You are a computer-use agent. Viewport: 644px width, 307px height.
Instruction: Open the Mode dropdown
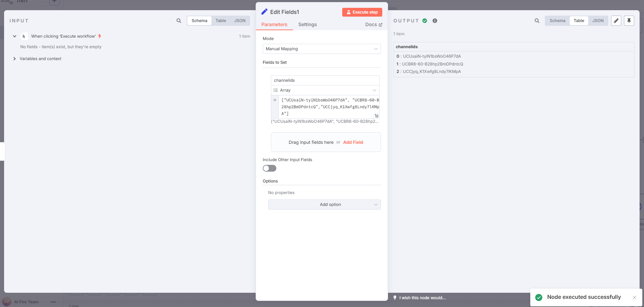tap(321, 49)
